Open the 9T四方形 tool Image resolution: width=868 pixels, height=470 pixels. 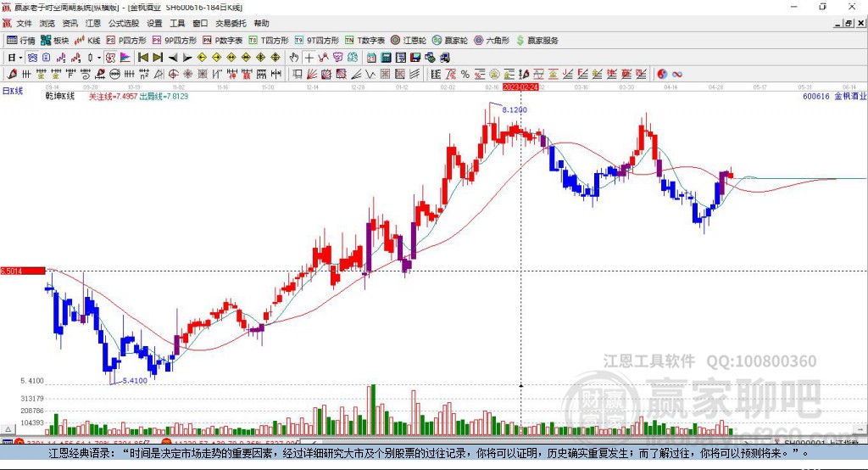coord(317,41)
